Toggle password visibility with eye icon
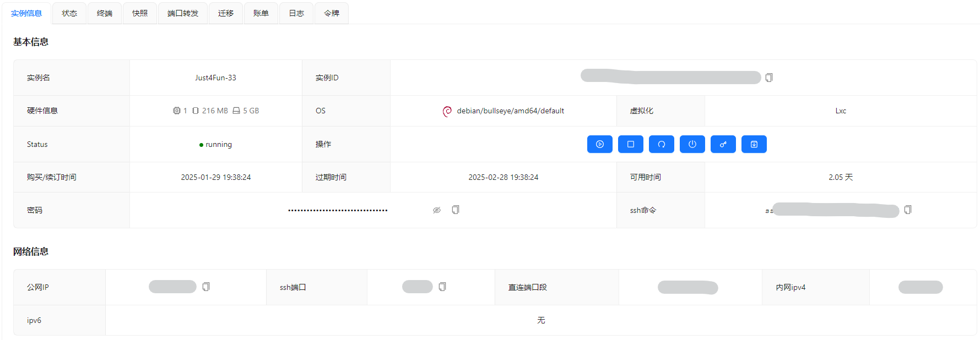The image size is (980, 340). coord(437,210)
